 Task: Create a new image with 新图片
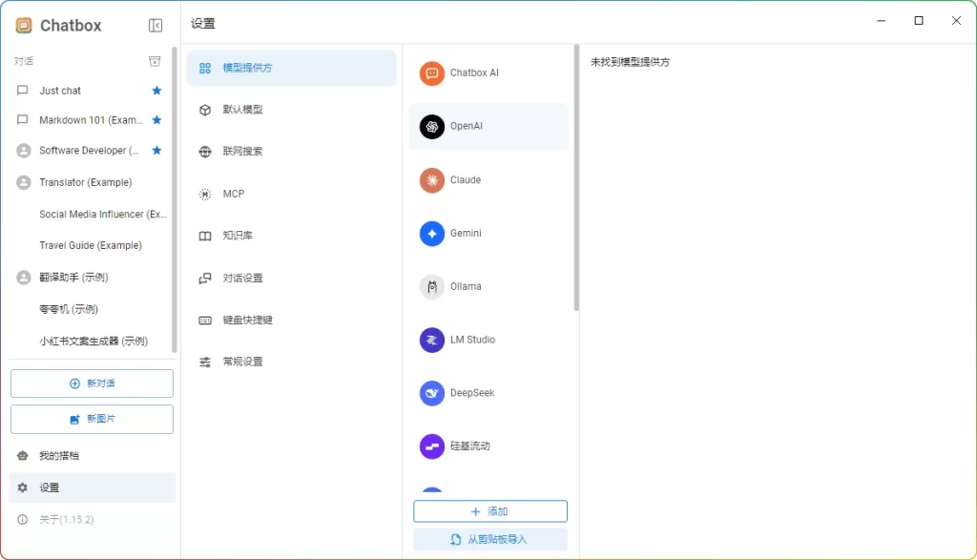pyautogui.click(x=92, y=419)
